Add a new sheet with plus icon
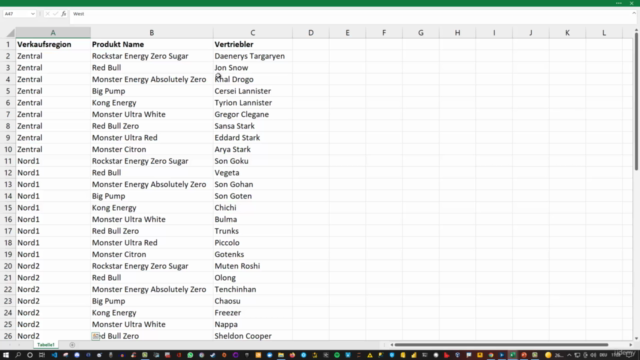 coord(72,345)
